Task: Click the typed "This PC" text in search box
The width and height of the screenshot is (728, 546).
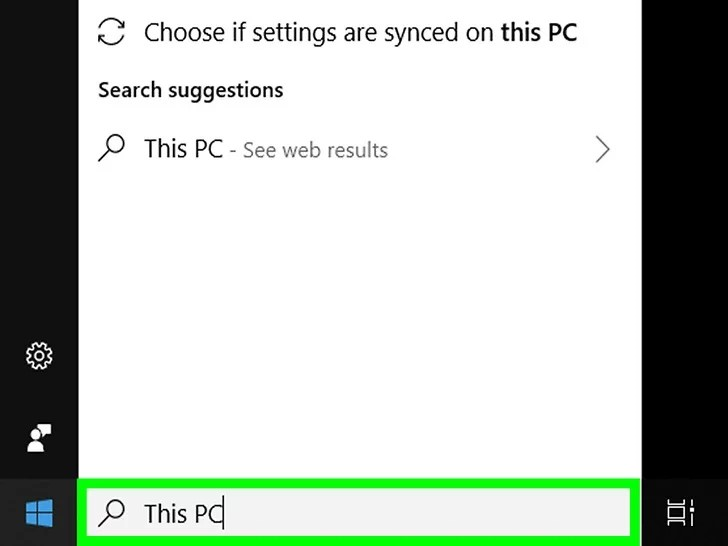Action: pyautogui.click(x=182, y=514)
